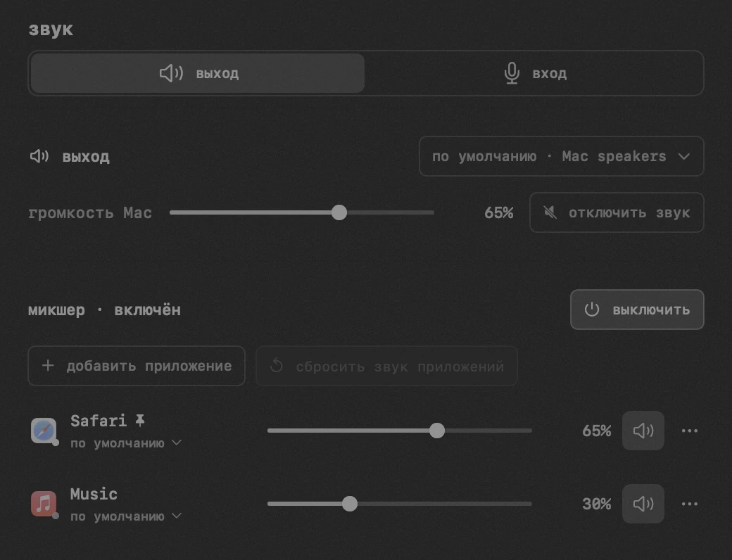Mute Music with its speaker button
The height and width of the screenshot is (560, 732).
coord(643,504)
